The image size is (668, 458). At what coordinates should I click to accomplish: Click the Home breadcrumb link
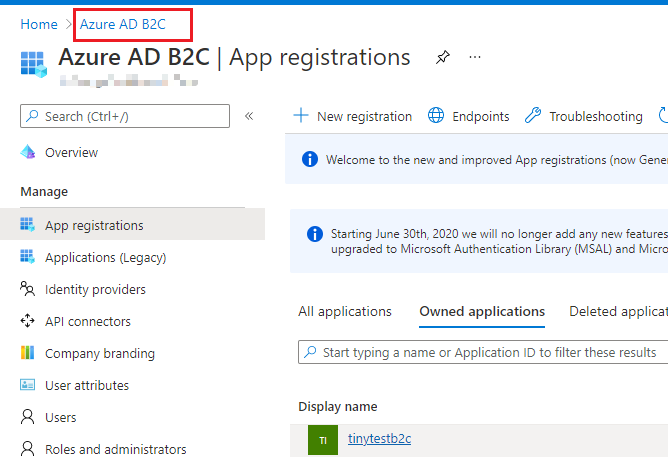click(39, 24)
